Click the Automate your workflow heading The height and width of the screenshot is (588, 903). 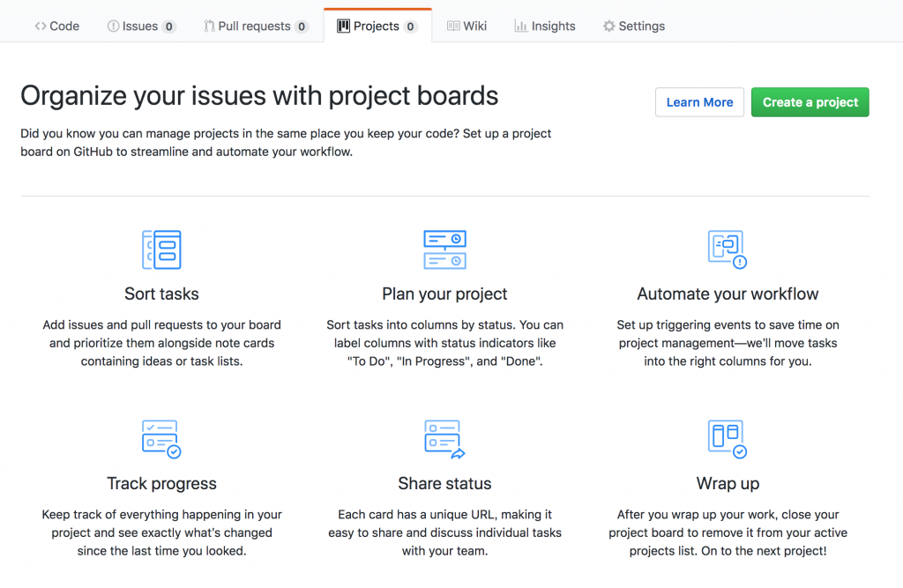coord(728,294)
